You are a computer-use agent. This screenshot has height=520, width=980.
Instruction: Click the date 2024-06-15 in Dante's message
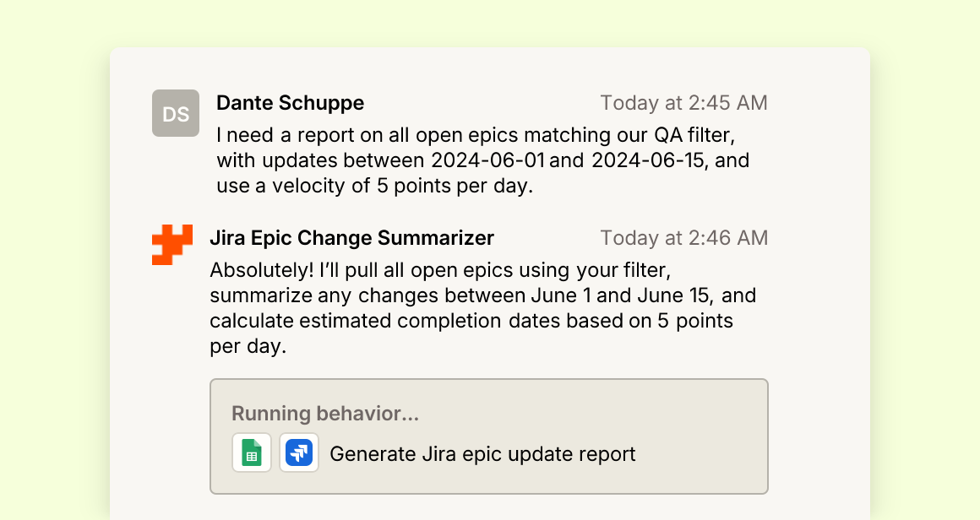coord(650,160)
